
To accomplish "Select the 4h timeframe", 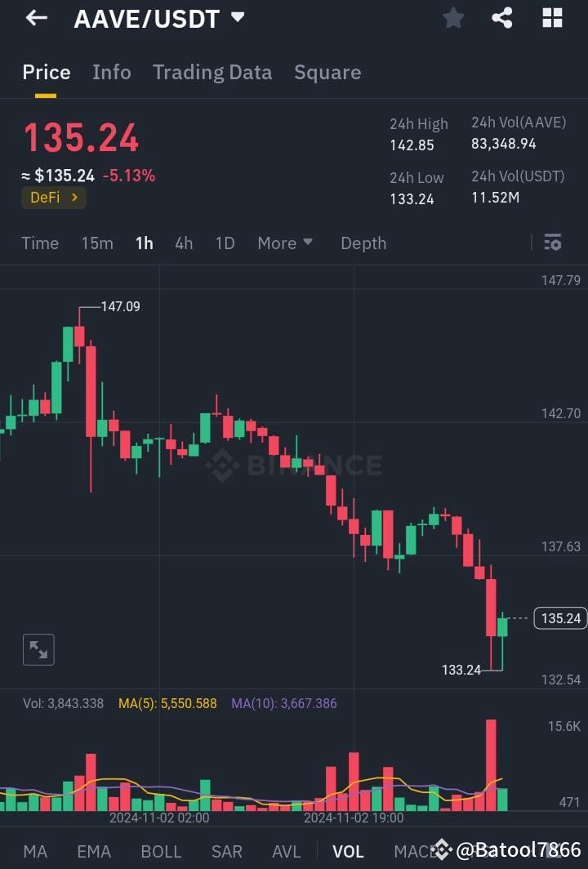I will click(x=183, y=243).
